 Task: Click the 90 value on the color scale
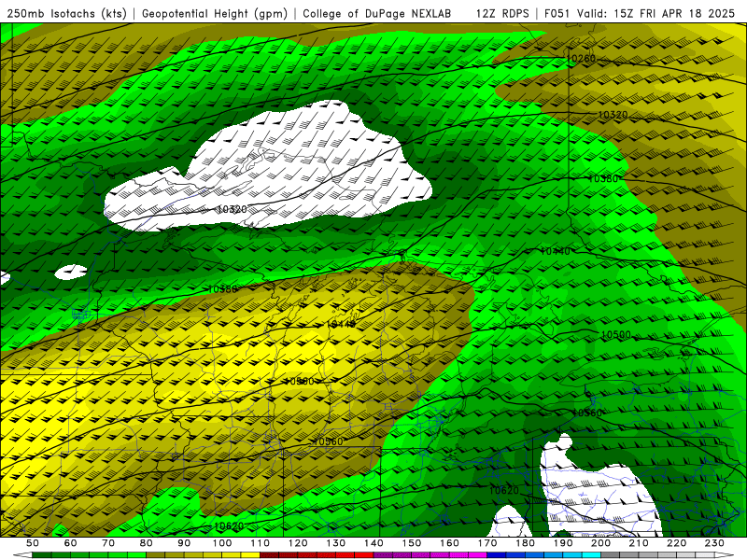[184, 543]
